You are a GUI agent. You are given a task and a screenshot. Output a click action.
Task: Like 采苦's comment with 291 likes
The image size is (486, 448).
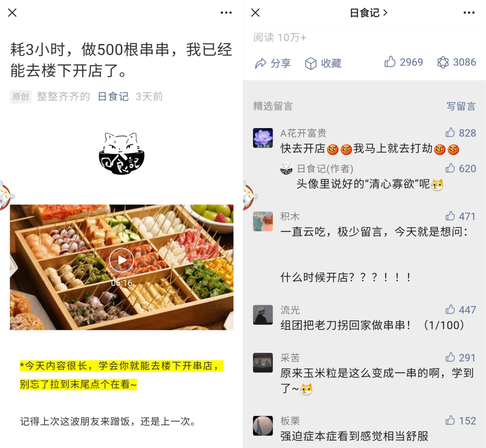pos(450,358)
